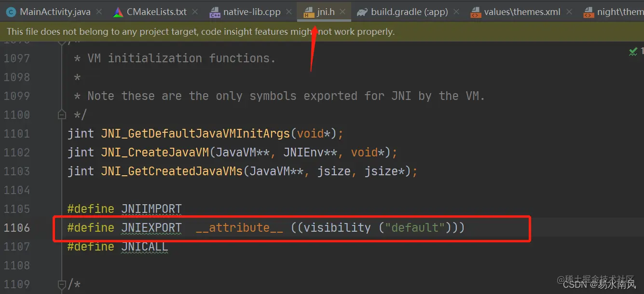644x294 pixels.
Task: Click the values\themes.xml XML file icon
Action: point(476,12)
